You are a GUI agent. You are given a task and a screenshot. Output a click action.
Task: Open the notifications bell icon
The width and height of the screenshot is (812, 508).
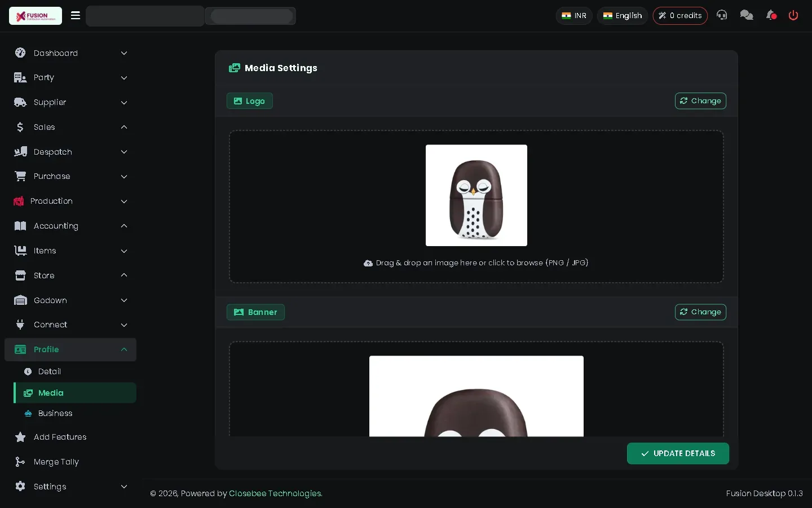point(771,15)
